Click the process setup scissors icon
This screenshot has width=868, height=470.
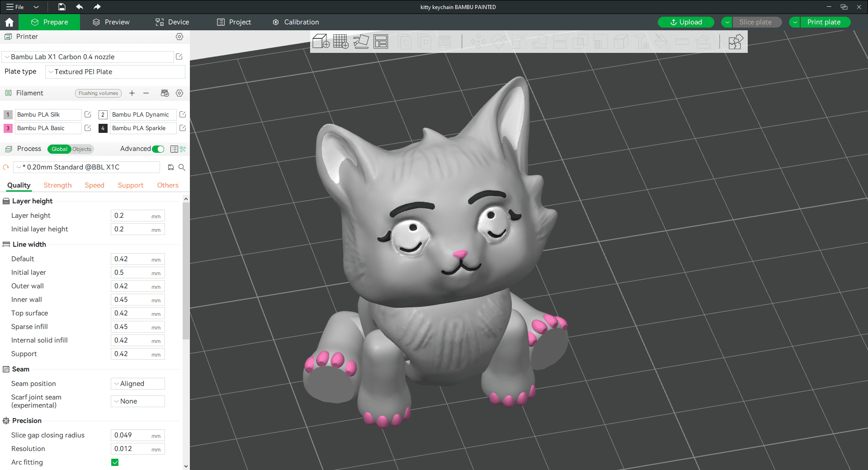183,149
